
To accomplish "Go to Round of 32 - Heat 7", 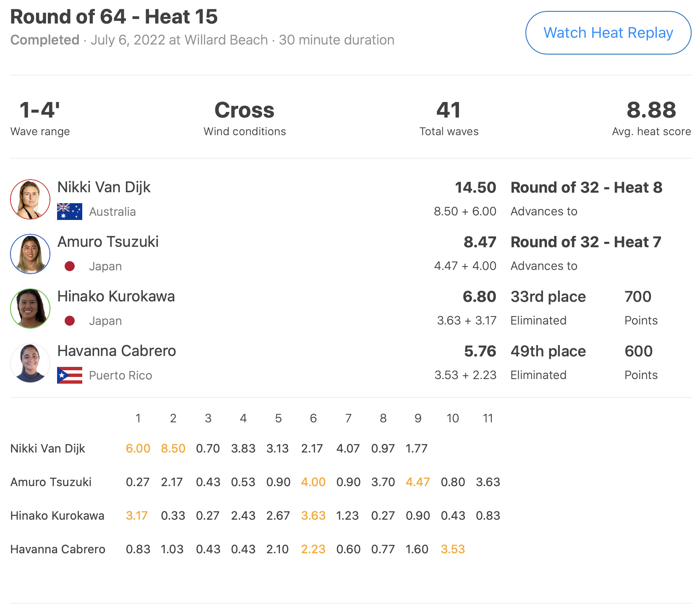I will pos(586,242).
